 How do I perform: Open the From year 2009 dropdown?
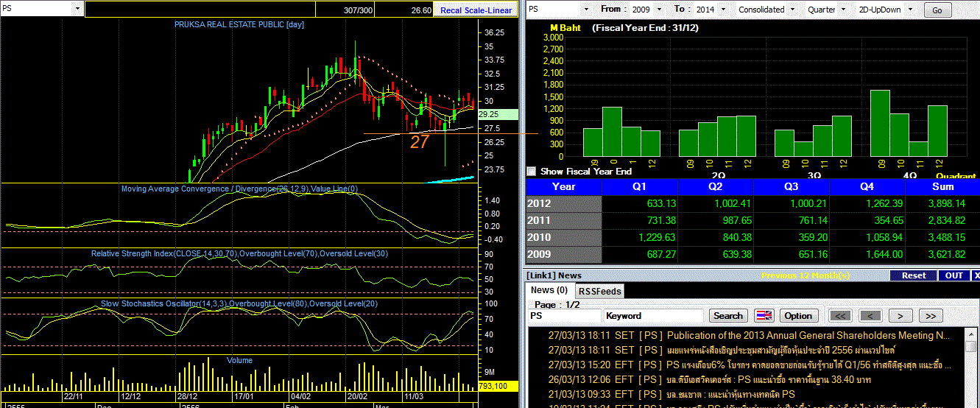point(658,10)
